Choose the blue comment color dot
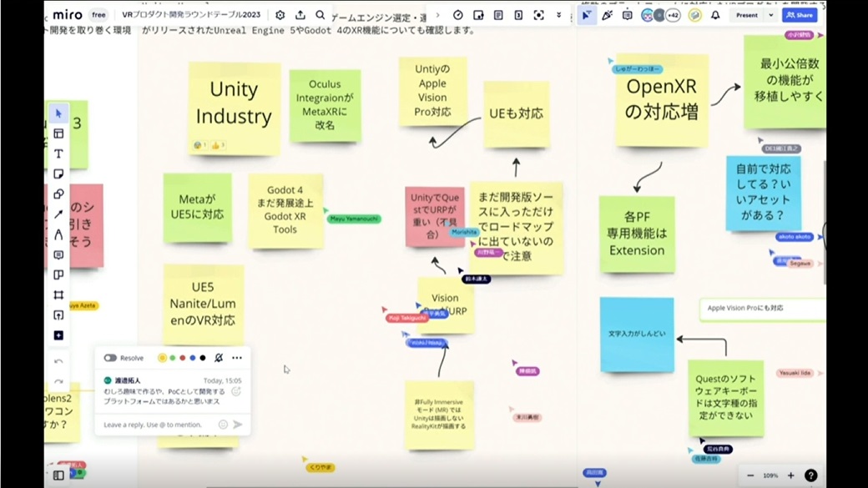The width and height of the screenshot is (868, 488). tap(193, 358)
